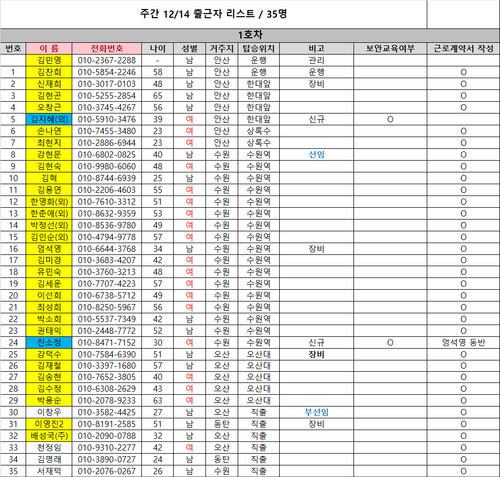Click phone number 010-2206-4603
The width and height of the screenshot is (500, 477).
point(107,190)
